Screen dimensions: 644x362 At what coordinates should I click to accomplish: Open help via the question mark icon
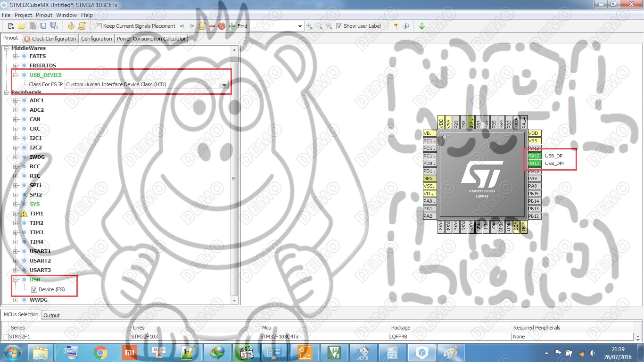395,26
